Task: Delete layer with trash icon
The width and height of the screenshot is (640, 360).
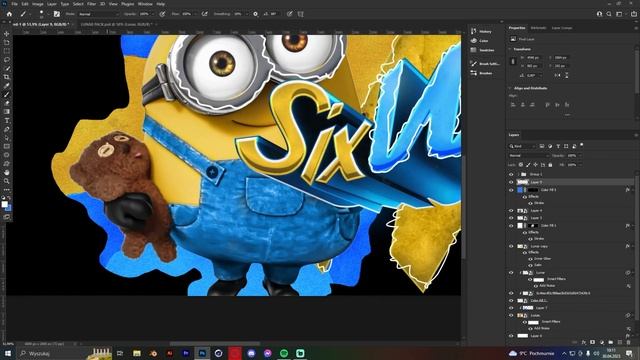Action: [629, 342]
